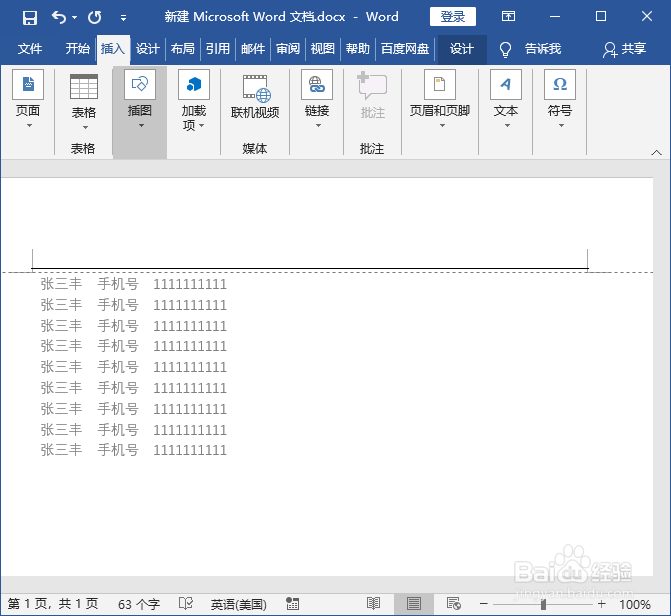671x616 pixels.
Task: Expand the 表格 dropdown arrow
Action: 85,127
